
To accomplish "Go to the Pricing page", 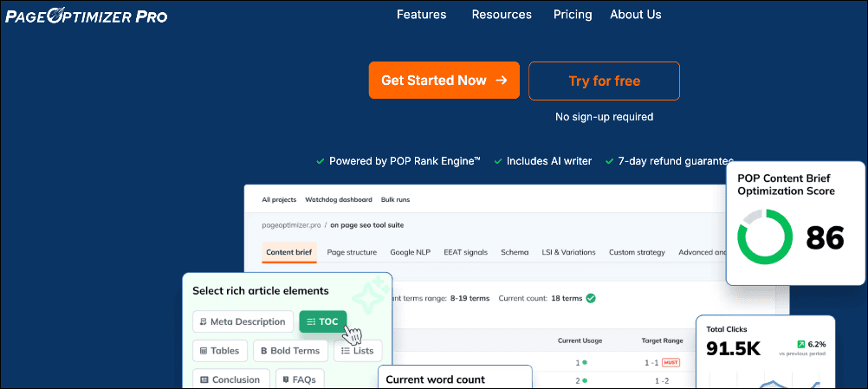I will coord(573,15).
